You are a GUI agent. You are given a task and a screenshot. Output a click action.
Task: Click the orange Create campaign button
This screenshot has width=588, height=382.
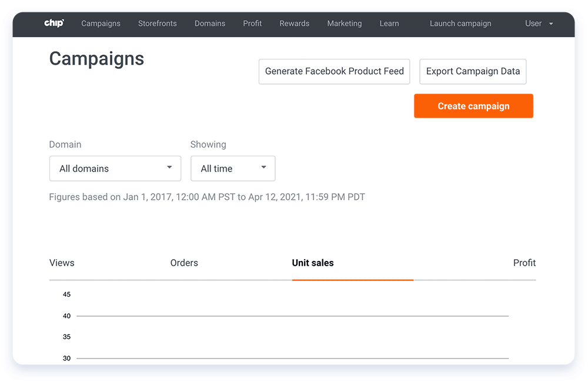(x=473, y=106)
